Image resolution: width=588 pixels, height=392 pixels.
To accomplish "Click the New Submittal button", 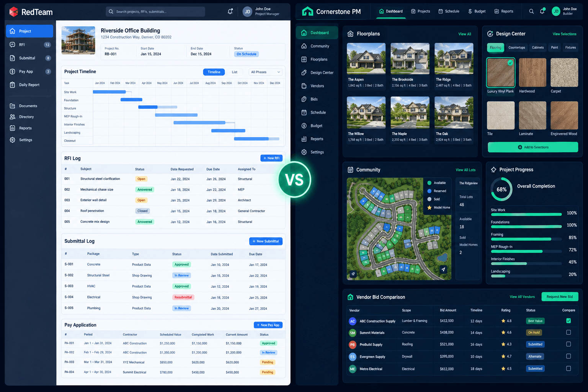I will pos(266,241).
